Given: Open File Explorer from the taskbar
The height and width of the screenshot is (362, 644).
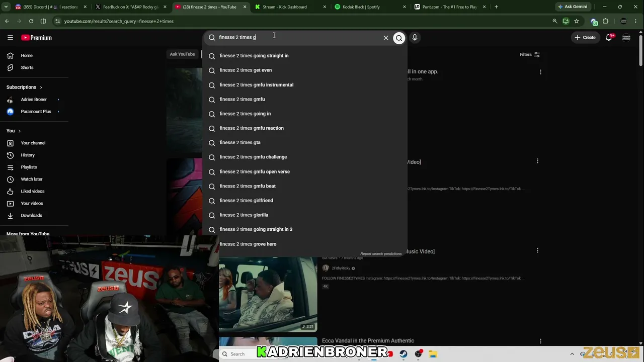Looking at the screenshot, I should pyautogui.click(x=433, y=354).
